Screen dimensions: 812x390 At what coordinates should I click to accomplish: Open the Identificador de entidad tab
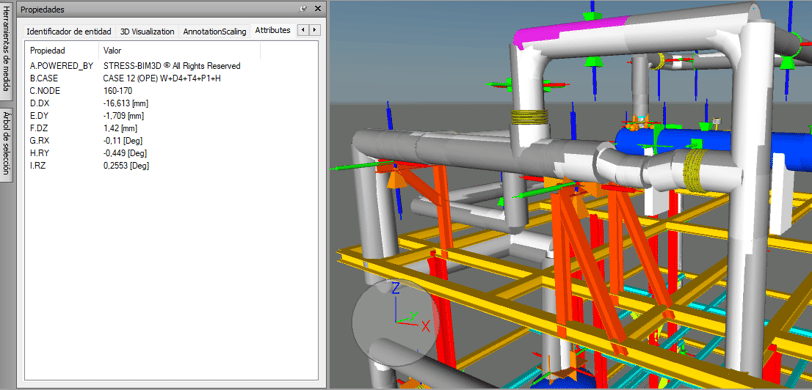[x=69, y=31]
